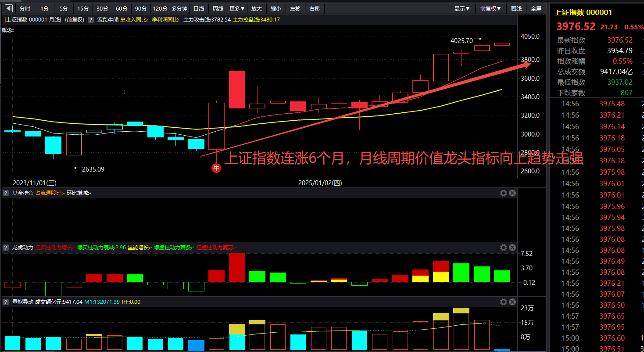The image size is (644, 352).
Task: Select the 30分 period
Action: click(103, 8)
